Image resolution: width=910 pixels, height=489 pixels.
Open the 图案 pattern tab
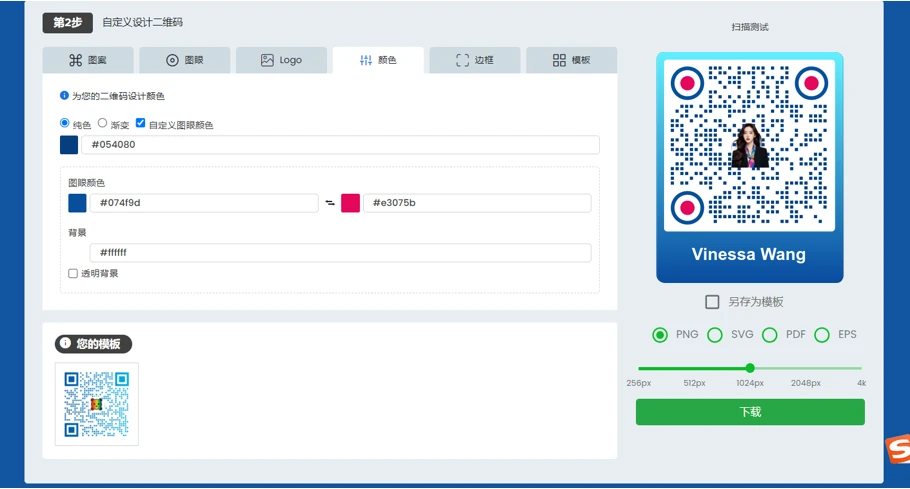88,60
